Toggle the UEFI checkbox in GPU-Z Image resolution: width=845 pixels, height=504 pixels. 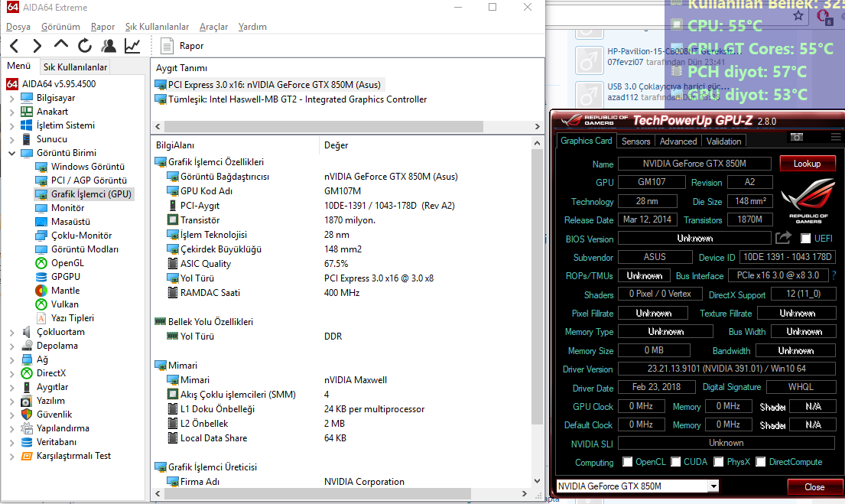tap(806, 239)
